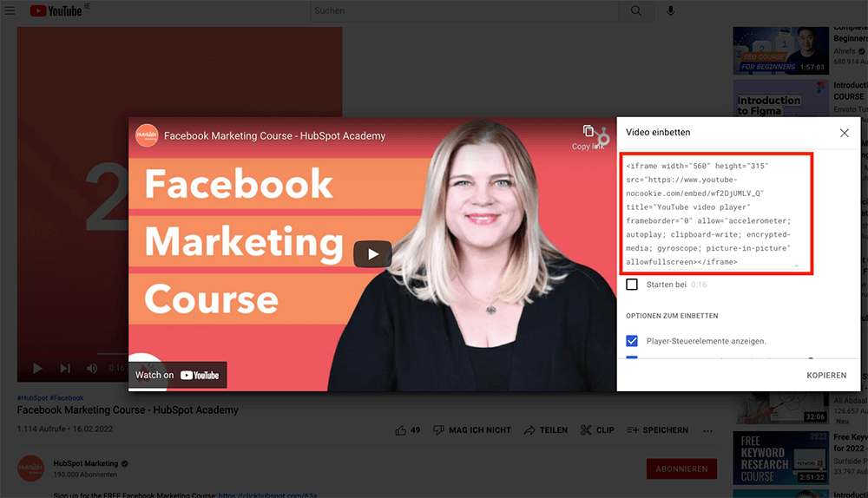Go to YouTube home via logo
The height and width of the screenshot is (498, 868).
point(56,10)
